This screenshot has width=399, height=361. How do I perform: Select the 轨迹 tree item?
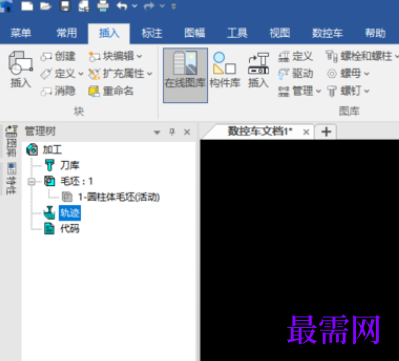[x=70, y=213]
